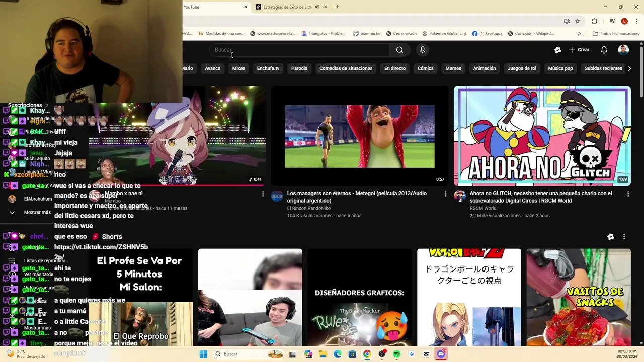This screenshot has width=644, height=362.
Task: Open more options for Ahora no GLITCH video
Action: tap(628, 194)
